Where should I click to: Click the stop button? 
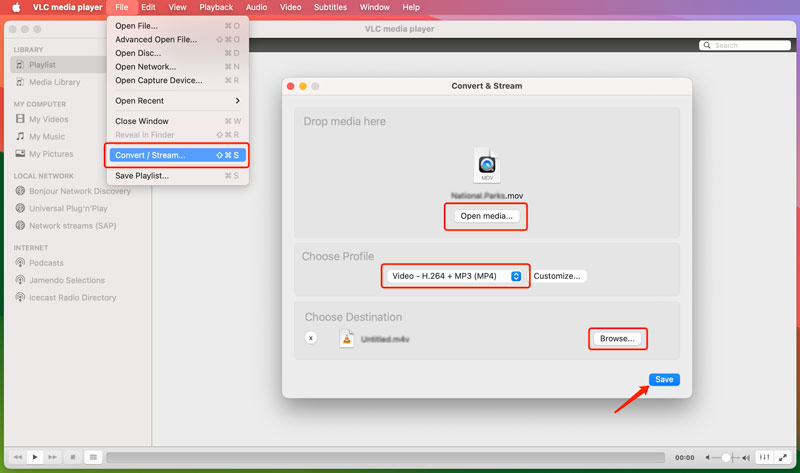[73, 457]
